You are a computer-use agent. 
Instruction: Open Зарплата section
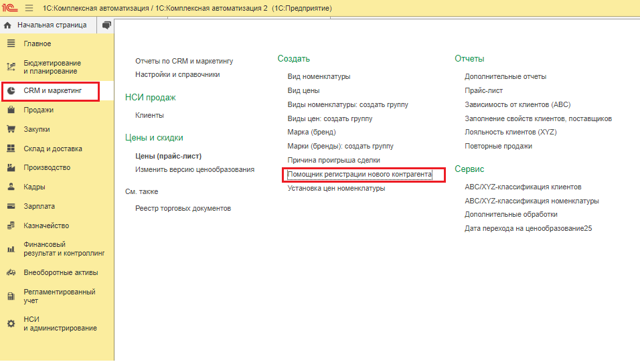click(39, 206)
